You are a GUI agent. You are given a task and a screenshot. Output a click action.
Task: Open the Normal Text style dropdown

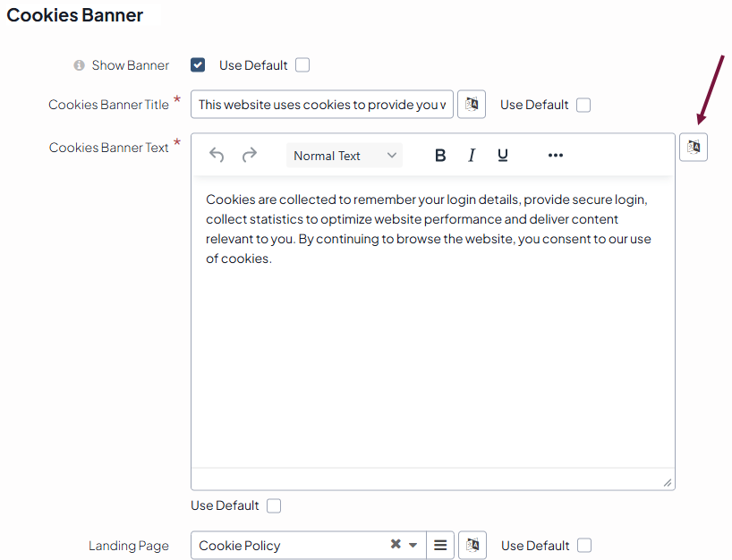coord(345,156)
